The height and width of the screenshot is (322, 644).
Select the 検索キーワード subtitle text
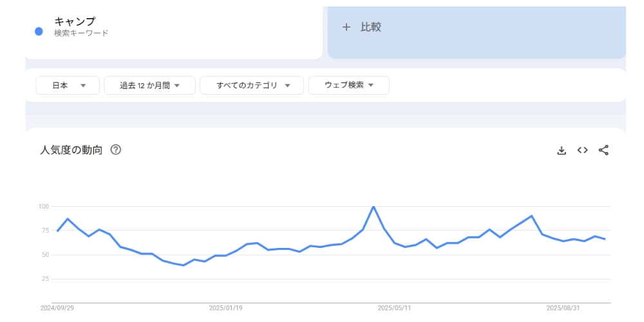(x=81, y=33)
